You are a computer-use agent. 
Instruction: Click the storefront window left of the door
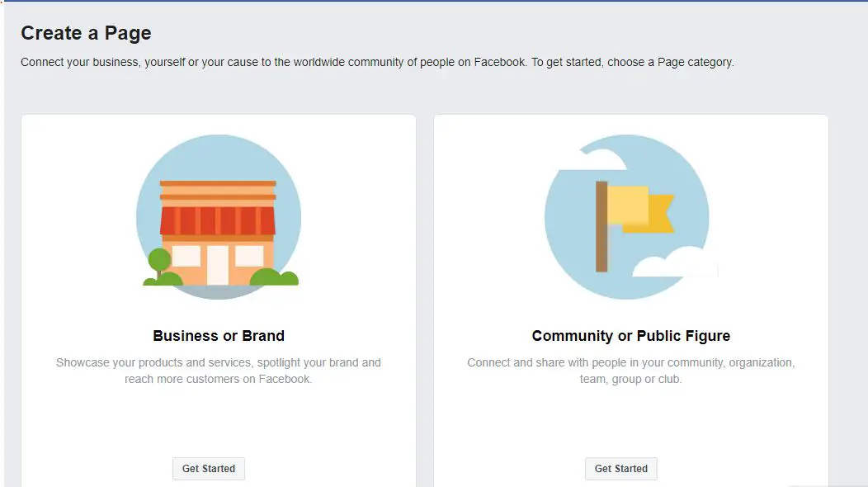pyautogui.click(x=186, y=256)
